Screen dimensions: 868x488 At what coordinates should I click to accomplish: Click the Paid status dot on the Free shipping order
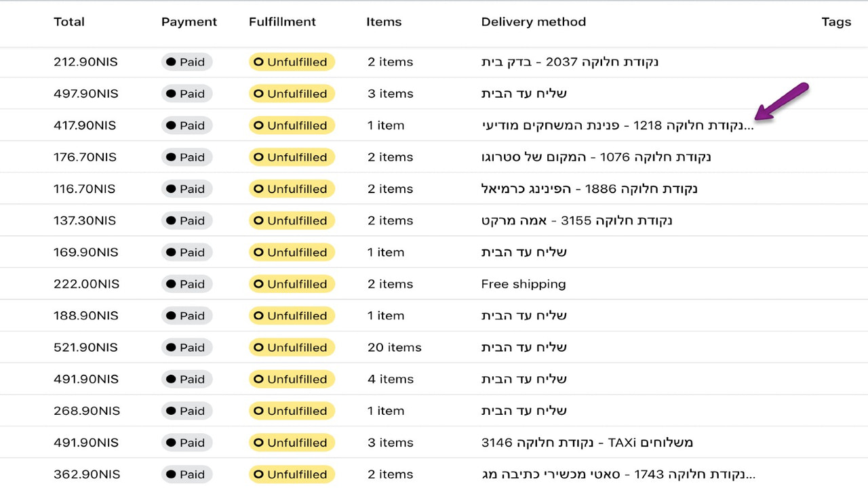171,284
